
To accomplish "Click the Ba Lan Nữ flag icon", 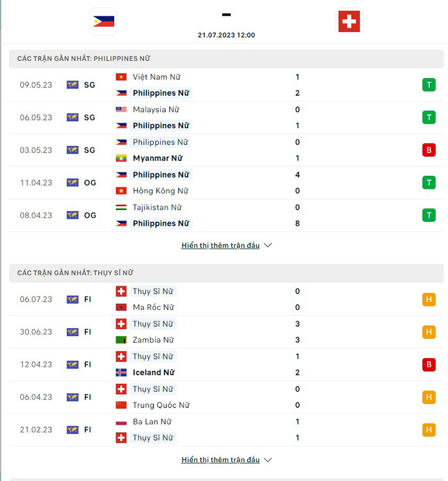I will click(x=121, y=422).
